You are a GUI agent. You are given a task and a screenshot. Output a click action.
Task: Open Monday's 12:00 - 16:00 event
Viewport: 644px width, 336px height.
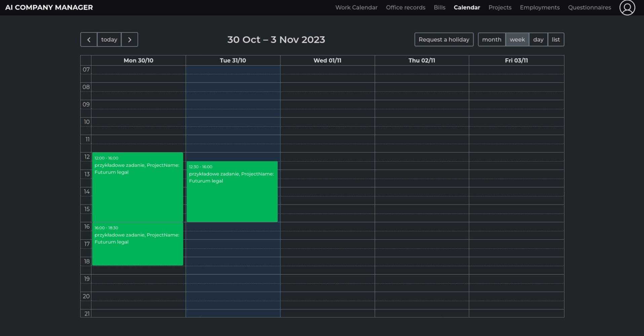[x=137, y=187]
